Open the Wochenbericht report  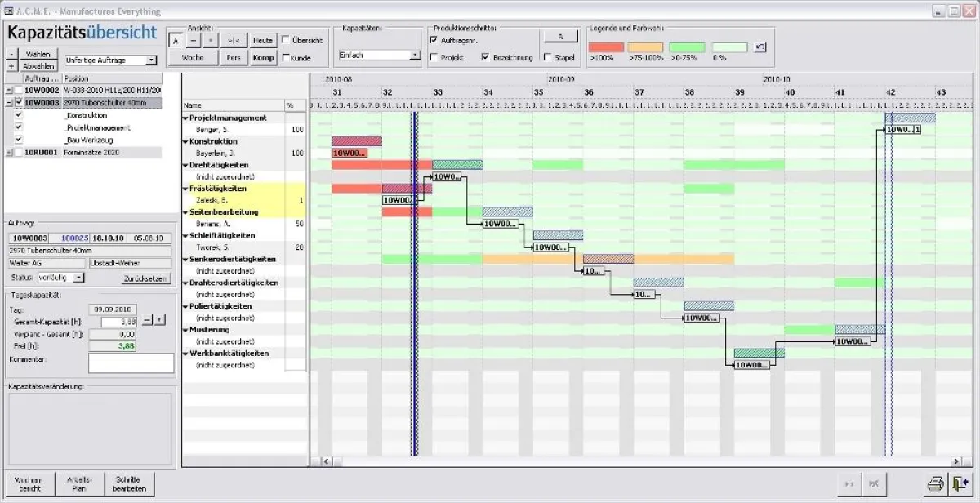tap(28, 484)
